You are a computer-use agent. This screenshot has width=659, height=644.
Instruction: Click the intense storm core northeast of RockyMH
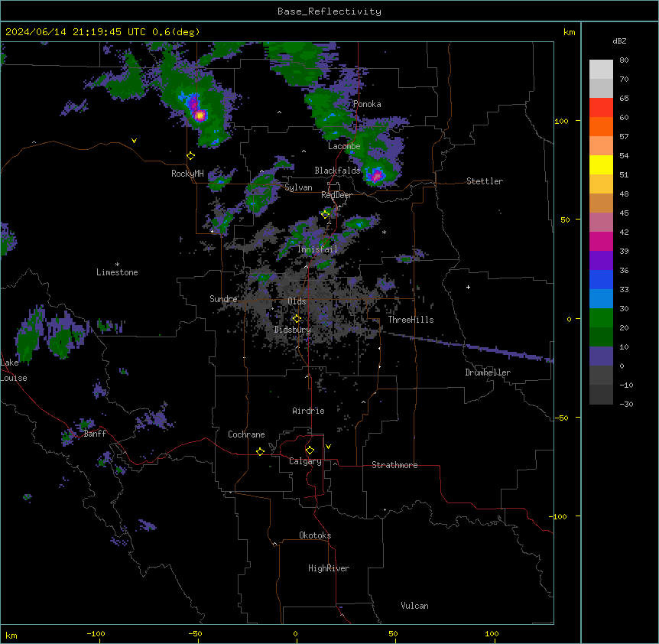point(200,115)
